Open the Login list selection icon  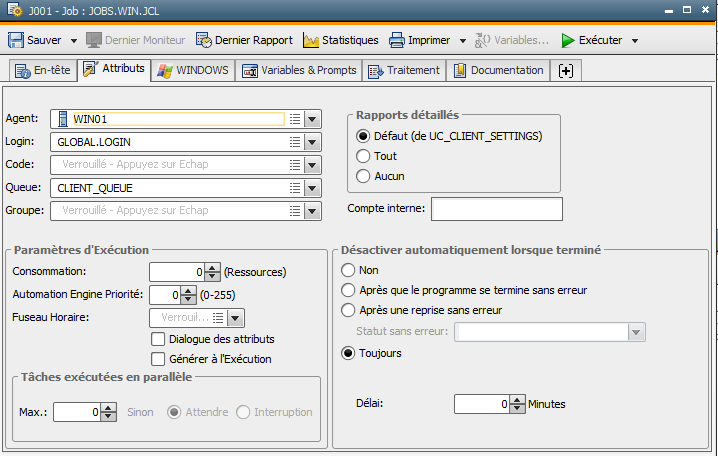click(295, 142)
